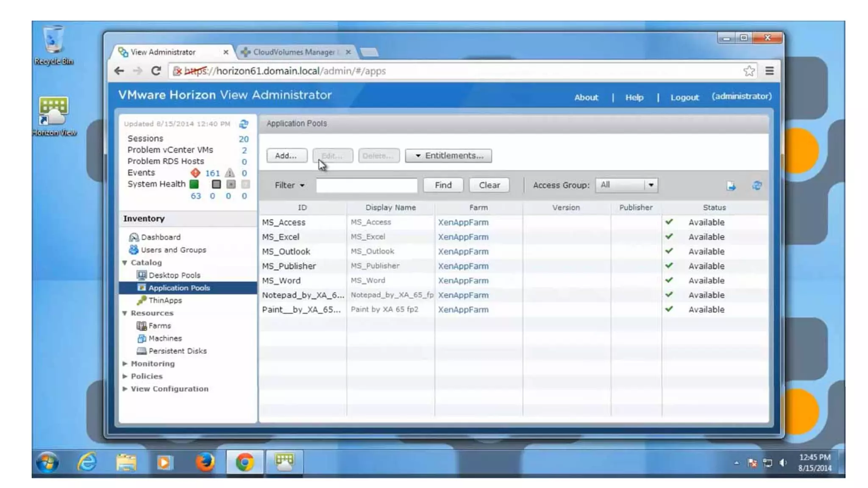The image size is (868, 488).
Task: Expand the View Configuration section
Action: (x=125, y=389)
